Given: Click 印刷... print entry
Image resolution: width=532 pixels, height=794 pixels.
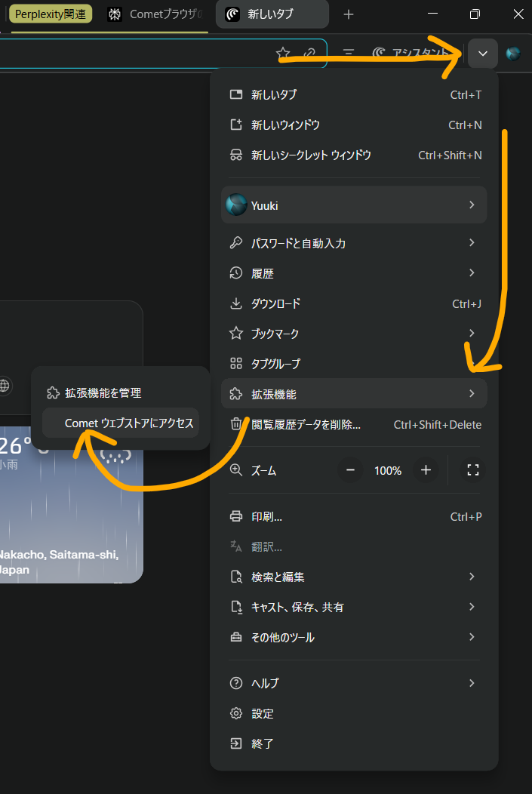Looking at the screenshot, I should click(x=354, y=516).
